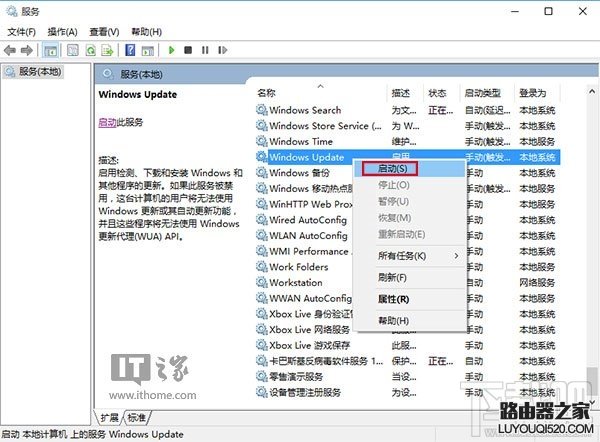The width and height of the screenshot is (600, 442).
Task: Click the services icon in the title bar
Action: tap(12, 11)
